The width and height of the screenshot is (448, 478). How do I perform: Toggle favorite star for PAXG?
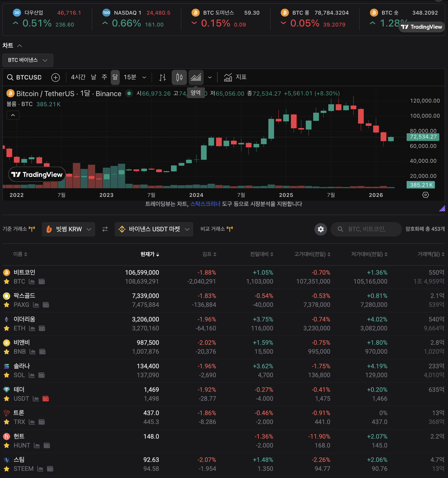click(7, 305)
